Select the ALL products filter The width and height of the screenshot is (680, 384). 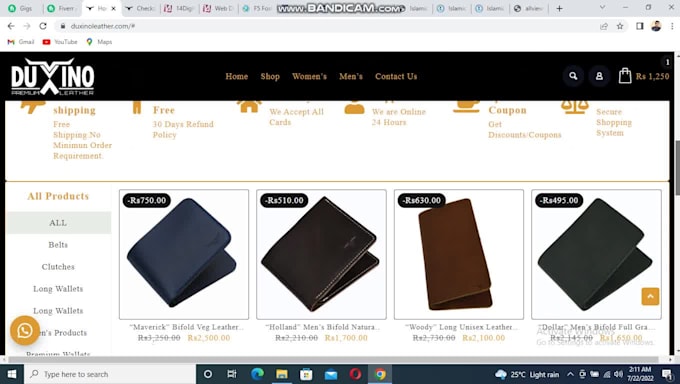[x=59, y=223]
